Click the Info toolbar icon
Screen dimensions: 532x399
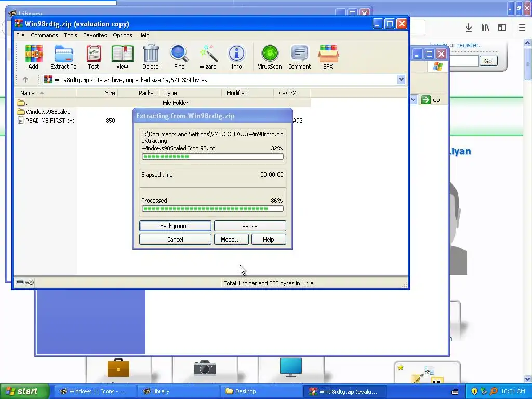tap(236, 57)
